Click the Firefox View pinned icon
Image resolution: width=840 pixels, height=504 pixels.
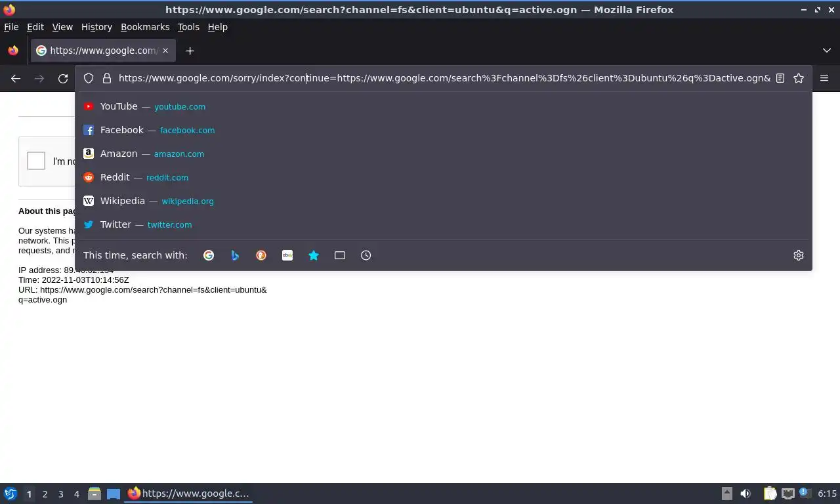tap(13, 51)
